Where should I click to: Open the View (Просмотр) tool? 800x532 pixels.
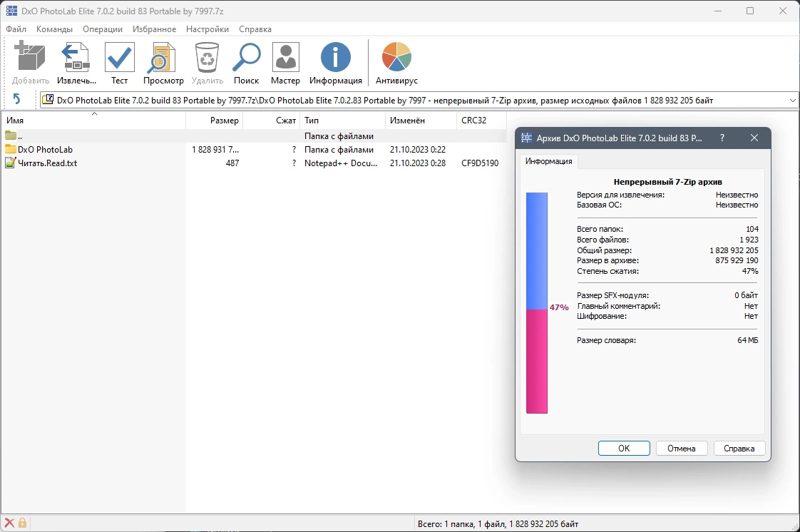[x=163, y=58]
